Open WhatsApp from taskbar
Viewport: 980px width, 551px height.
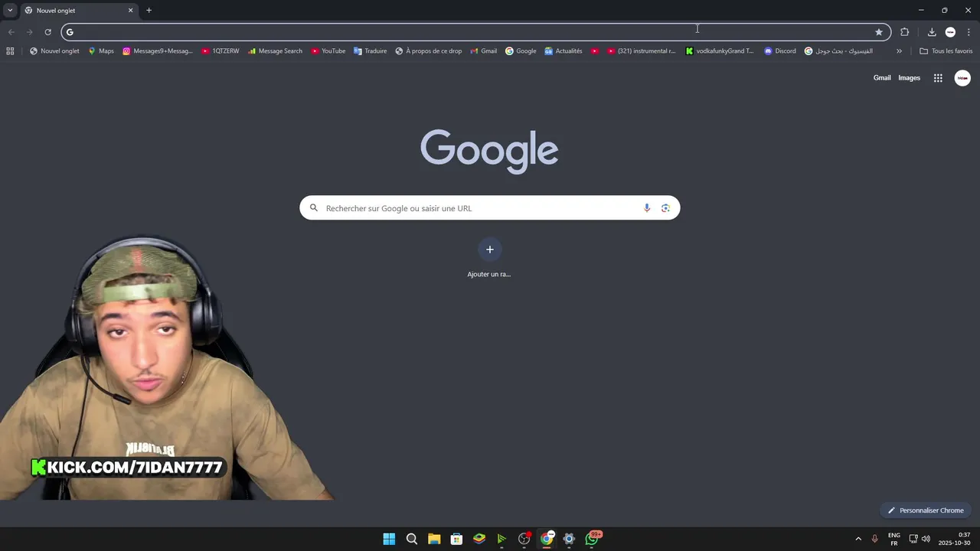(593, 538)
